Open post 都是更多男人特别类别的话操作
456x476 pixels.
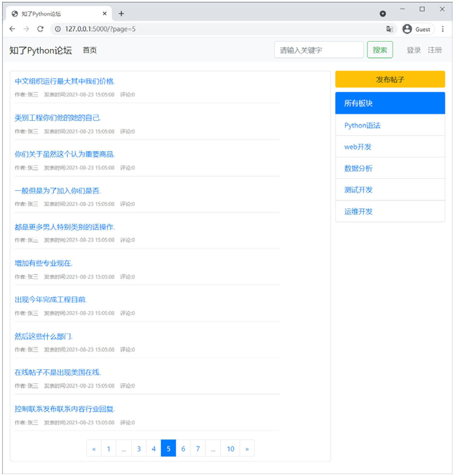65,227
